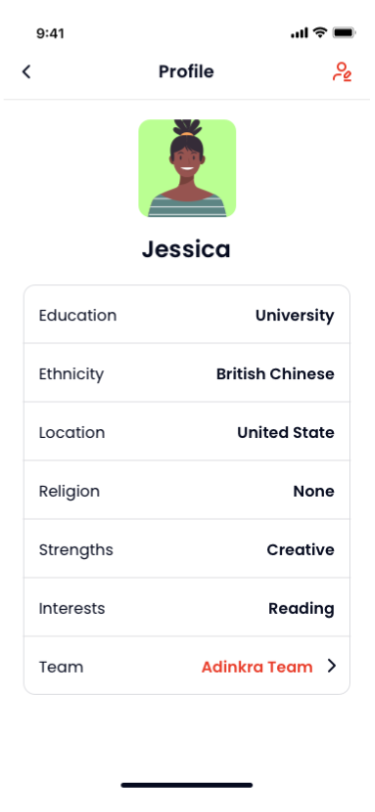This screenshot has width=375, height=812.
Task: Tap the British Chinese value
Action: [x=275, y=373]
